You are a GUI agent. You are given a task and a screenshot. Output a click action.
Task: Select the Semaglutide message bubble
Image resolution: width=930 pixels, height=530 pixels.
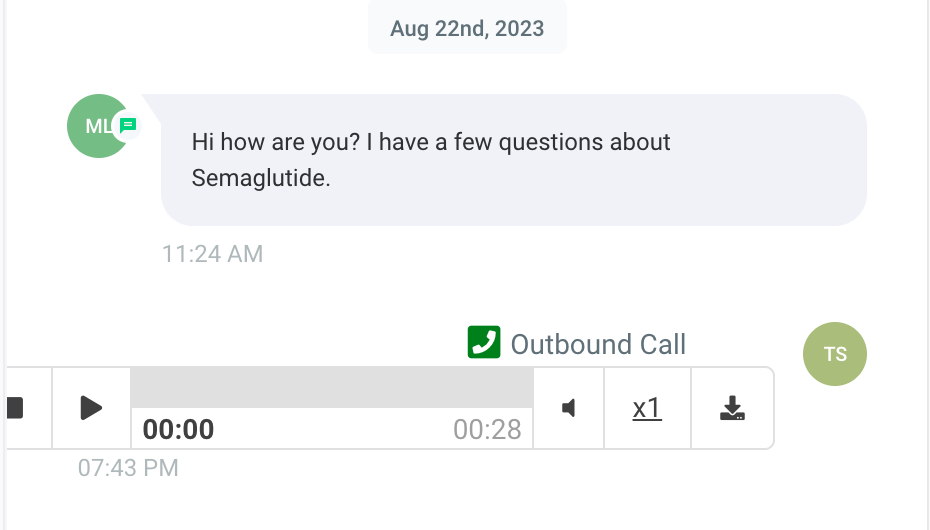coord(514,159)
